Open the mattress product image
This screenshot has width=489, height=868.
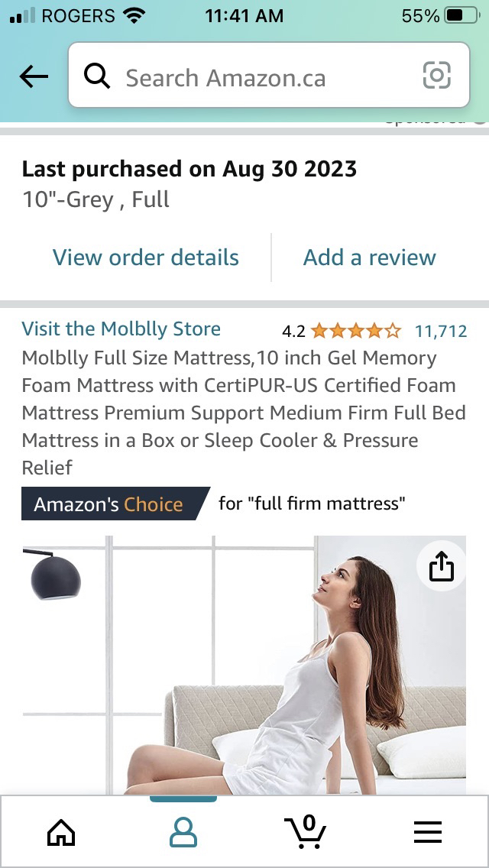click(244, 665)
